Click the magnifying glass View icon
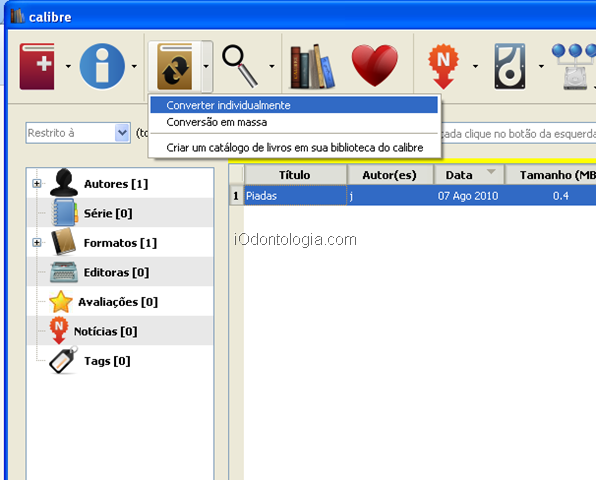Viewport: 596px width, 480px height. [240, 67]
